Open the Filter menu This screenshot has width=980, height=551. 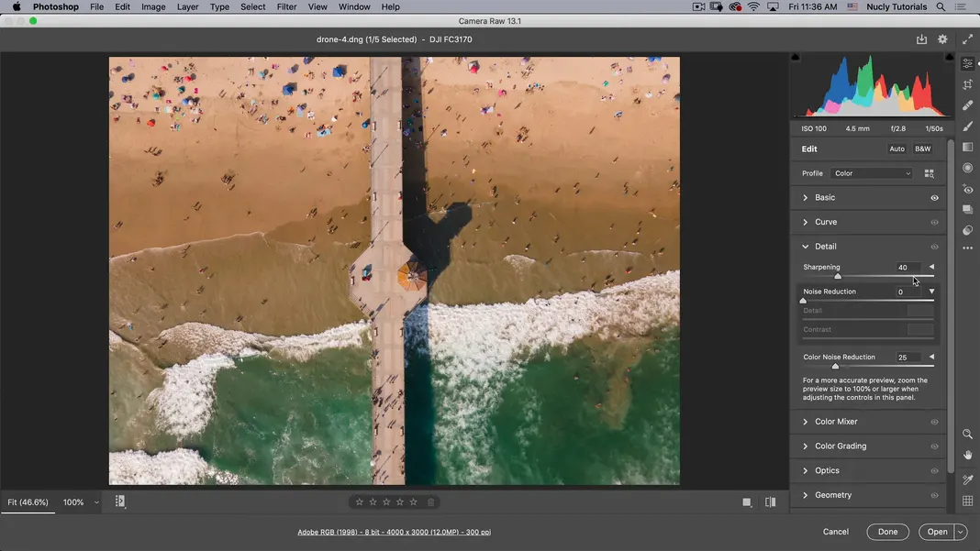point(286,6)
